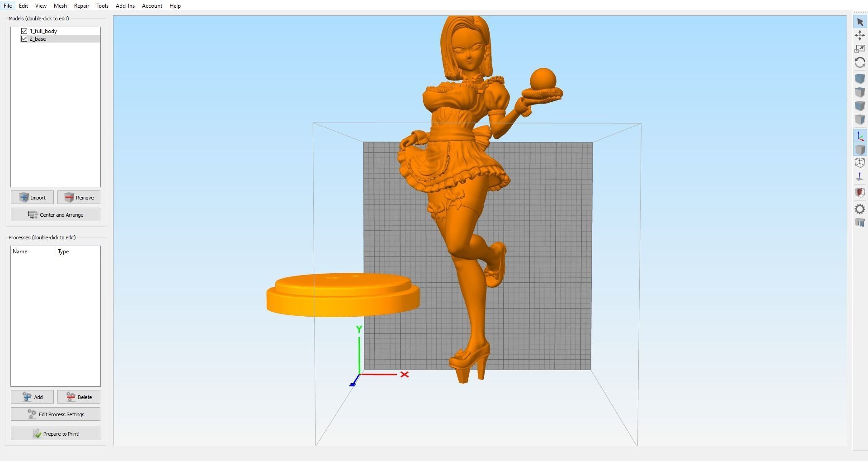868x461 pixels.
Task: Toggle wireframe model rendering
Action: pos(860,163)
